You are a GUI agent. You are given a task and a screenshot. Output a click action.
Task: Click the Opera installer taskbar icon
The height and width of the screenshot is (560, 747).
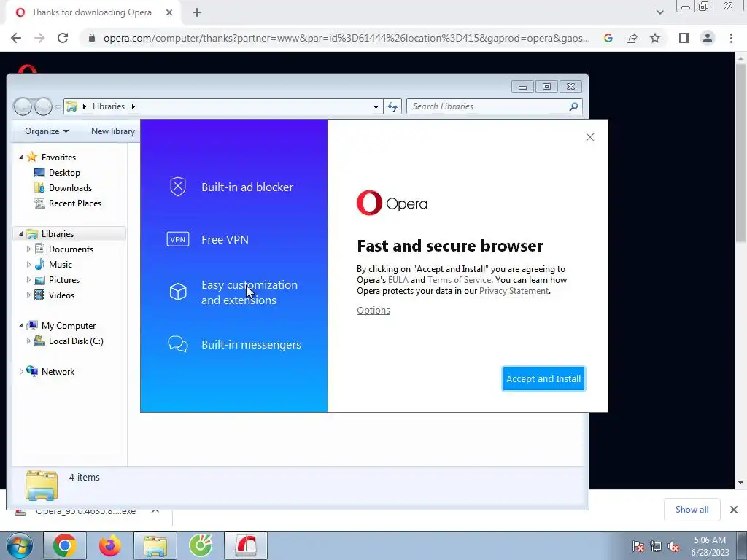(246, 545)
